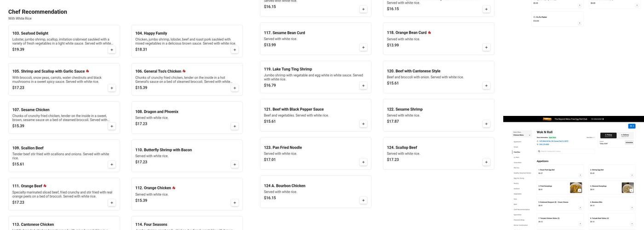Image resolution: width=644 pixels, height=230 pixels.
Task: Click the search restaurant menu field
Action: 566,151
